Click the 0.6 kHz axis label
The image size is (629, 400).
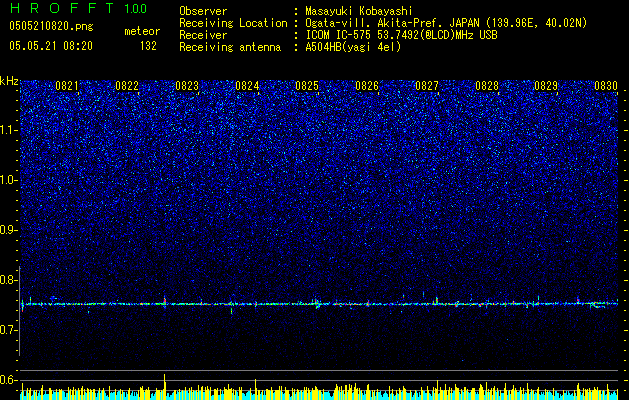coord(9,380)
